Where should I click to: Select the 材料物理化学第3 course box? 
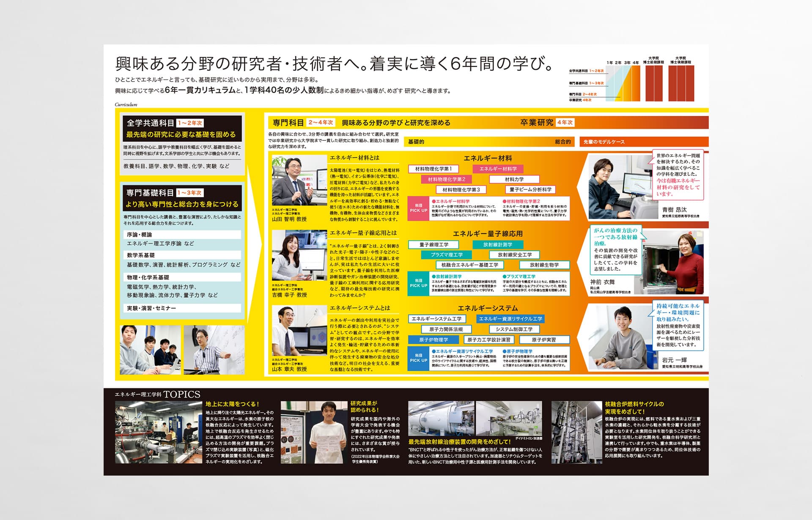461,190
